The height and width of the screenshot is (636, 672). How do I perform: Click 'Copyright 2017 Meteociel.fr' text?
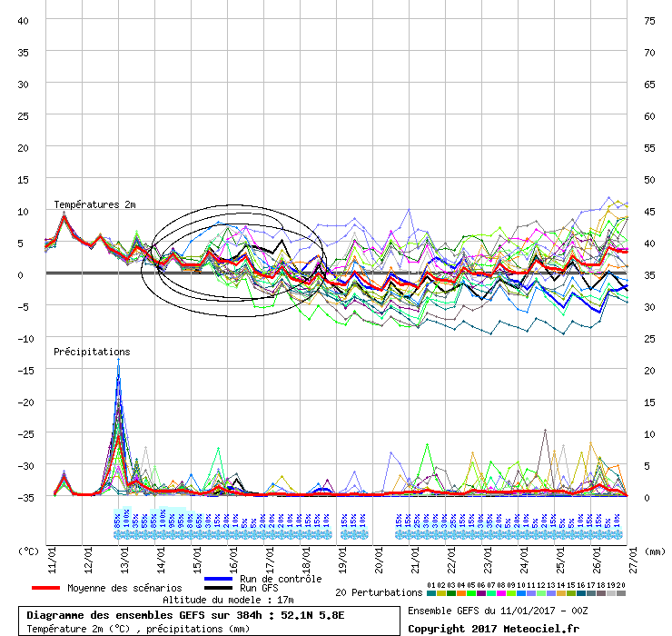[493, 629]
